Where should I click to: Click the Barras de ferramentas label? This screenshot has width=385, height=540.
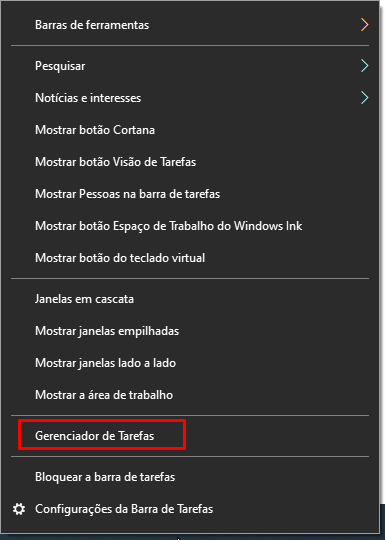tap(92, 25)
